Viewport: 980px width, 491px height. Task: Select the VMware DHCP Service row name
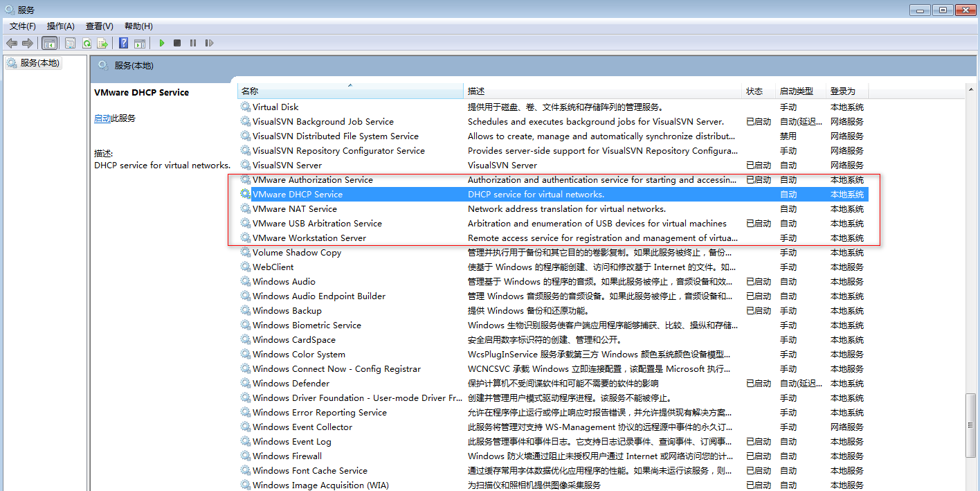pyautogui.click(x=298, y=194)
